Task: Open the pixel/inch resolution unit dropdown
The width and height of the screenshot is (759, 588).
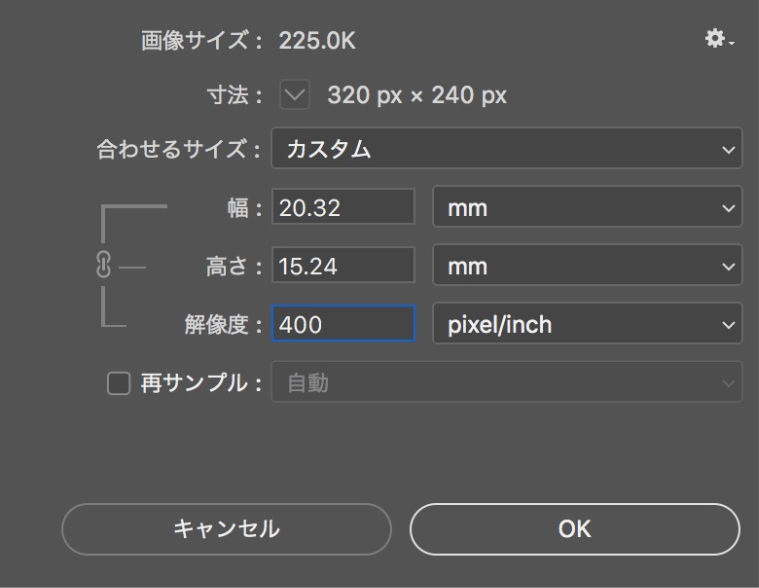Action: point(587,323)
